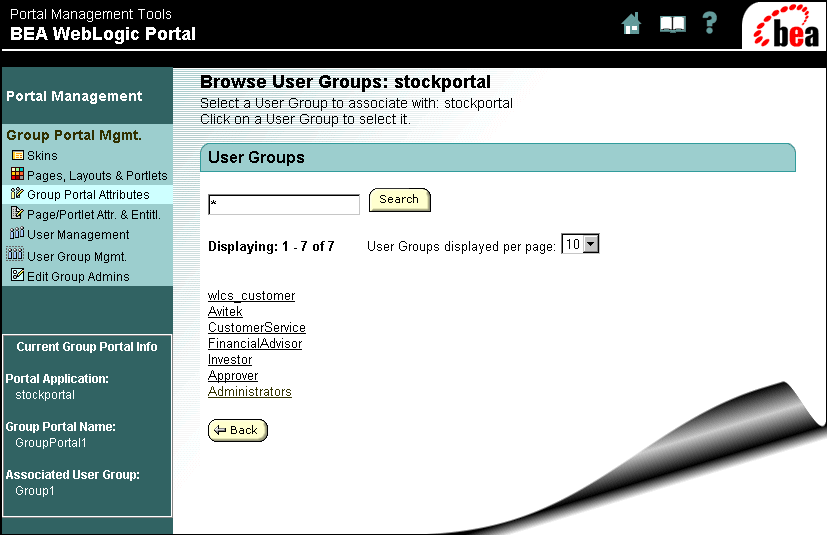Select the Approver user group
The image size is (827, 535).
(233, 376)
